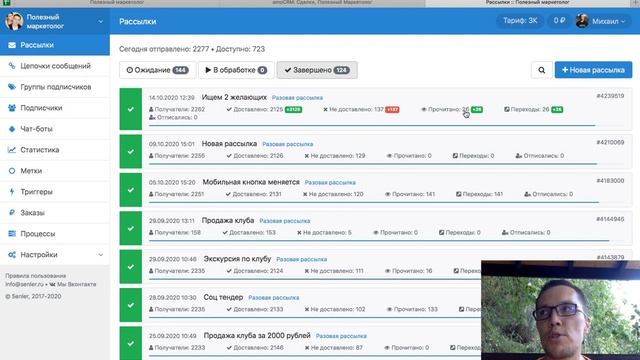The image size is (640, 360).
Task: Click the community avatar picture
Action: (x=14, y=21)
